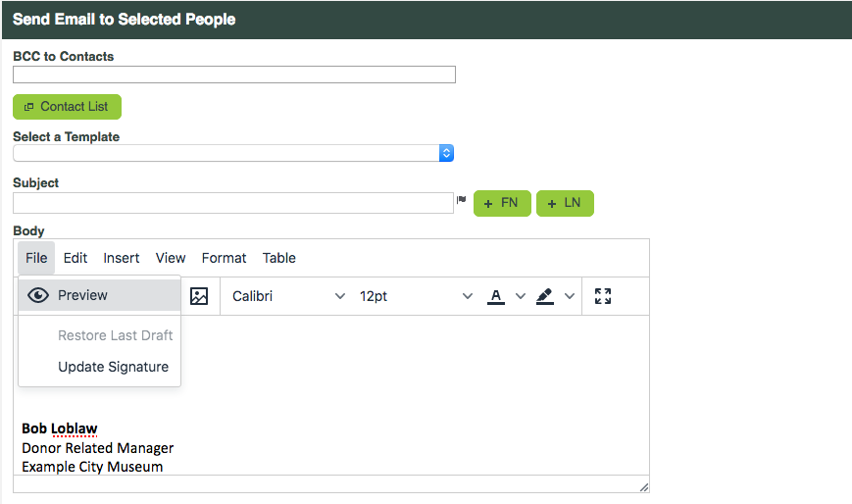The image size is (852, 504).
Task: Open the Select a Template dropdown
Action: pos(233,153)
